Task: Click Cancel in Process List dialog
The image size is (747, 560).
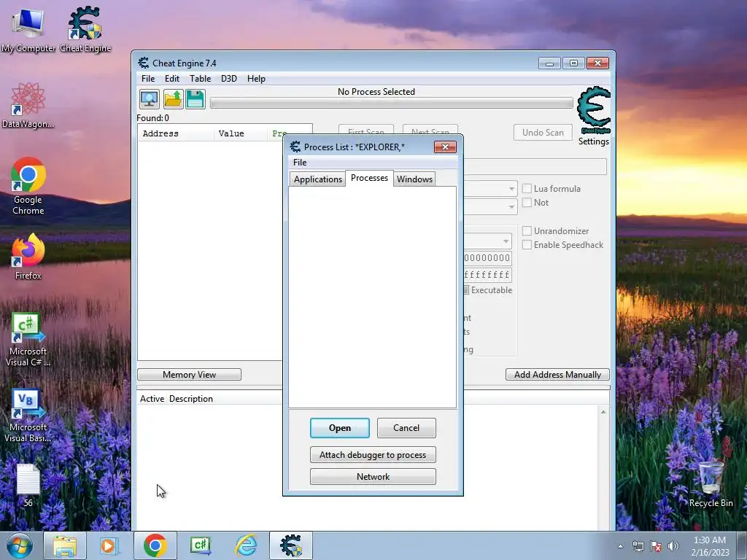Action: pos(406,428)
